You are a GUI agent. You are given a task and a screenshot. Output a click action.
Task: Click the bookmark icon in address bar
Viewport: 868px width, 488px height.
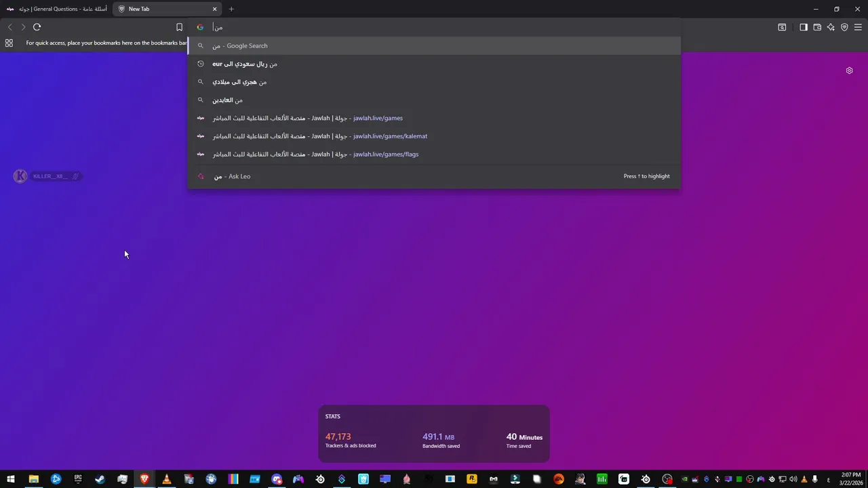click(x=179, y=27)
